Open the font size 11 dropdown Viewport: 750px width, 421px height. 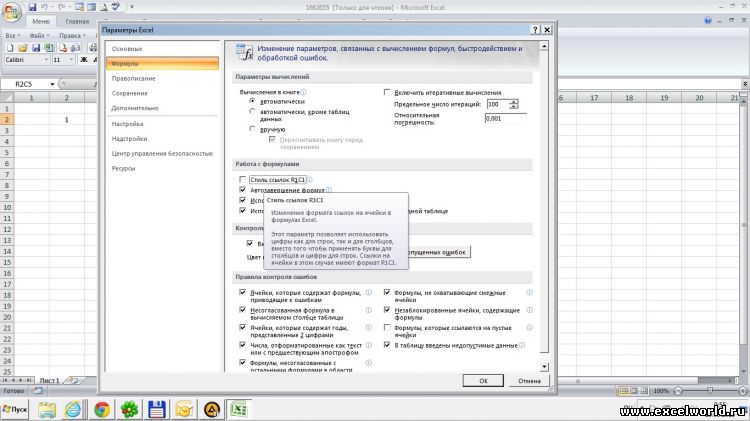pyautogui.click(x=72, y=60)
